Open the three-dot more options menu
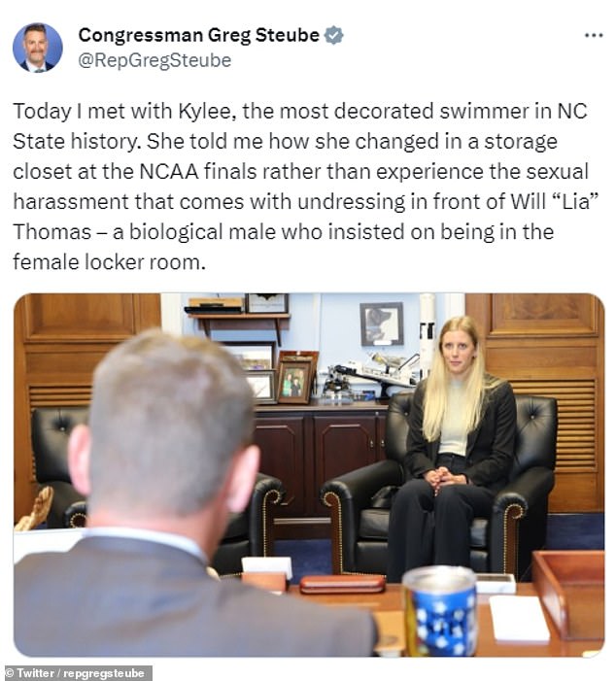Image resolution: width=616 pixels, height=681 pixels. tap(594, 36)
